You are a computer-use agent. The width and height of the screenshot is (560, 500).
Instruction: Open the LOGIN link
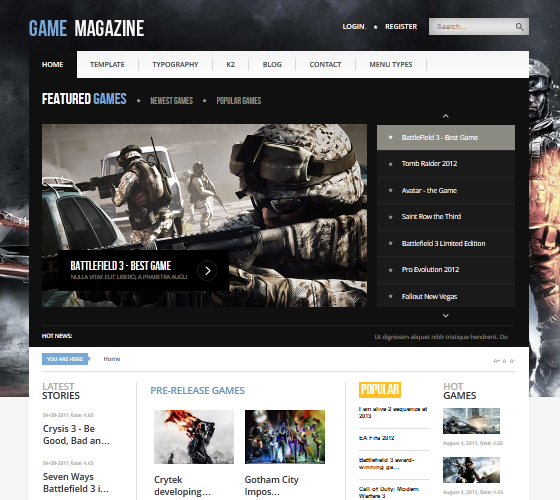coord(353,27)
